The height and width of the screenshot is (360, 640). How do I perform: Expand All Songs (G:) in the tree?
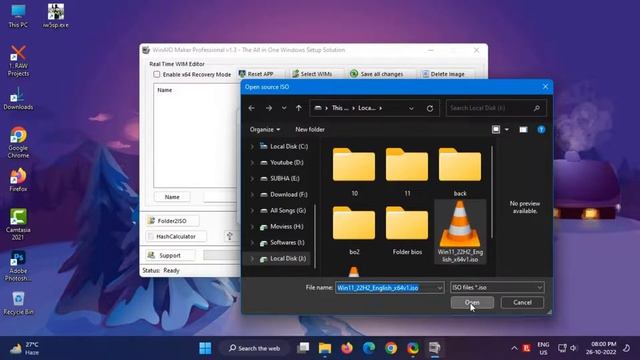pyautogui.click(x=252, y=211)
